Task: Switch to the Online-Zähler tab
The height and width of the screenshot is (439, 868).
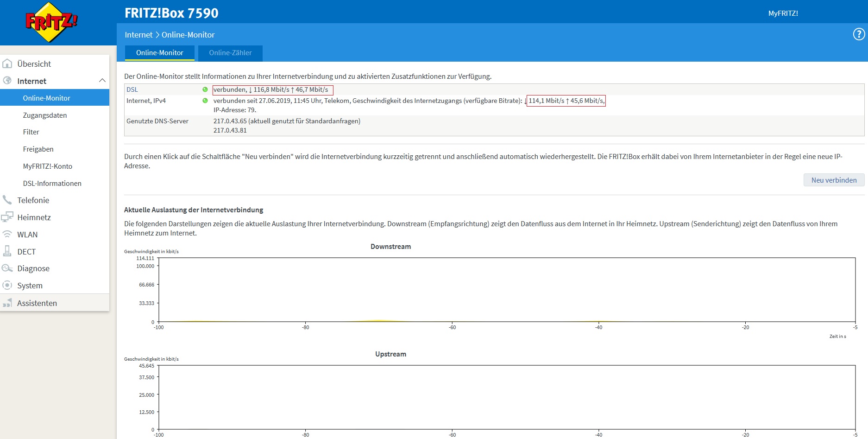Action: pyautogui.click(x=230, y=53)
